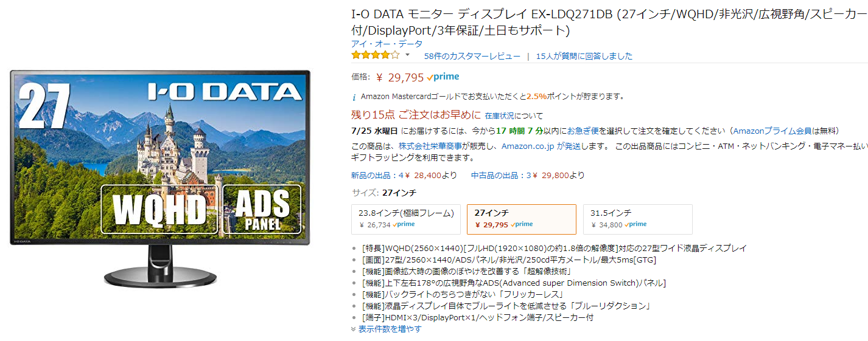Open the 15人が質問に回答しました link
The image size is (868, 341).
coord(584,56)
